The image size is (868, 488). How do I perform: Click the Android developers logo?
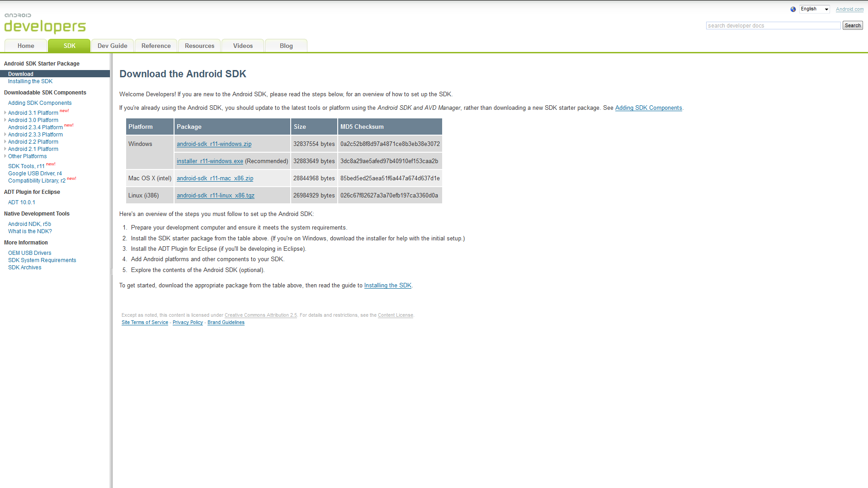pyautogui.click(x=45, y=23)
